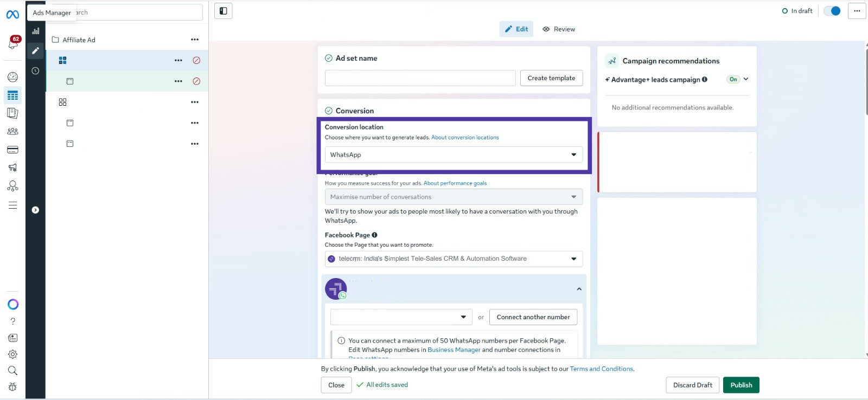This screenshot has height=400, width=868.
Task: Open Facebook Page telecrm dropdown
Action: coord(454,259)
